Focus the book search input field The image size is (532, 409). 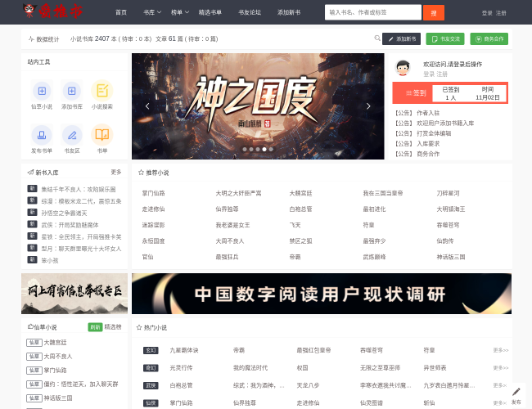coord(373,12)
